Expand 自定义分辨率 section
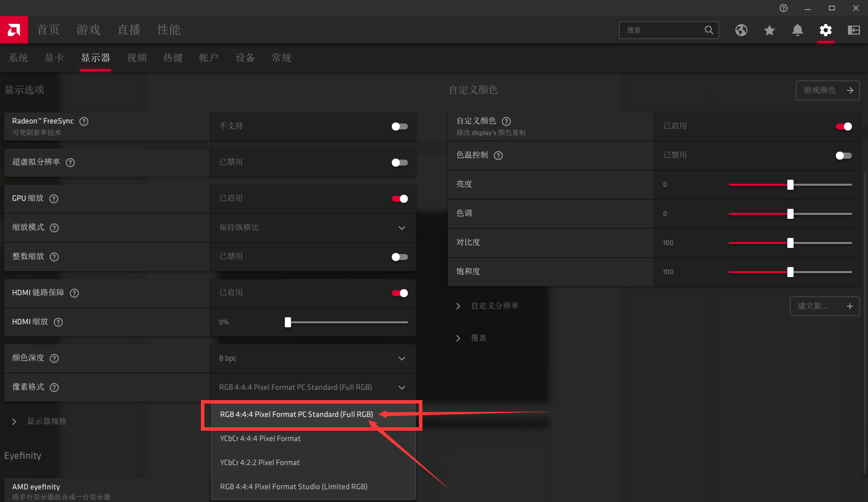Screen dimensions: 868x502 tap(458, 306)
